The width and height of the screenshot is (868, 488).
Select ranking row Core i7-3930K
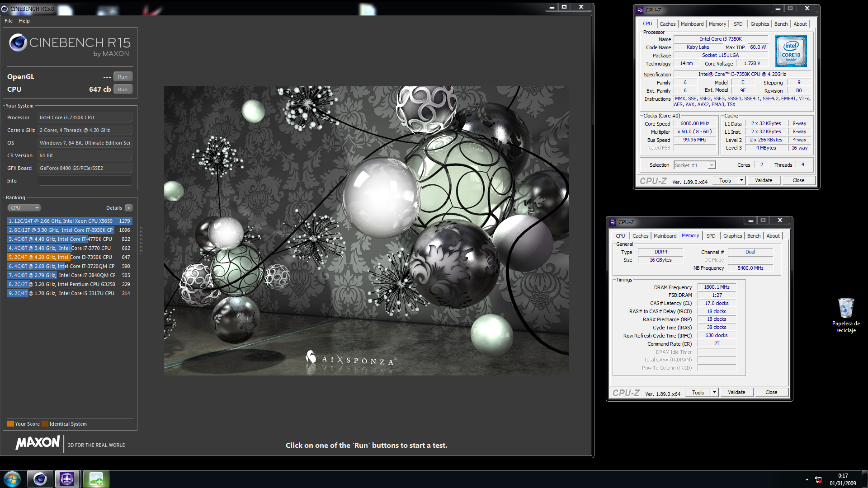70,230
